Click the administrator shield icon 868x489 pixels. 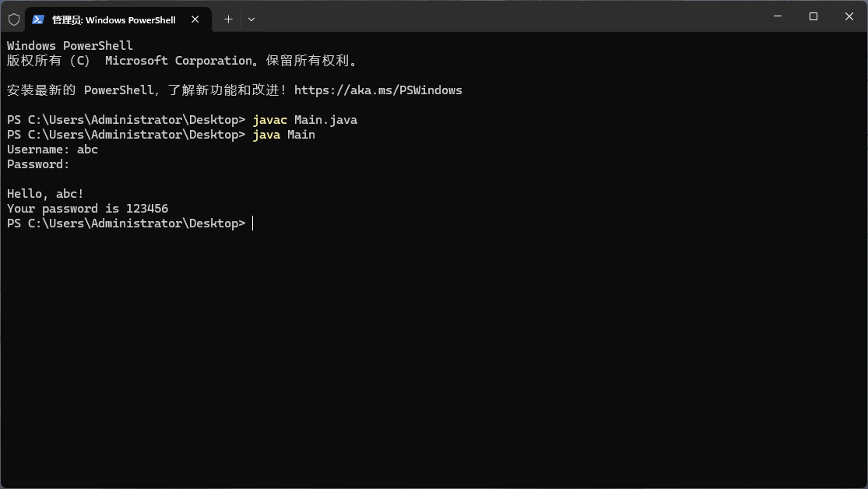click(14, 19)
